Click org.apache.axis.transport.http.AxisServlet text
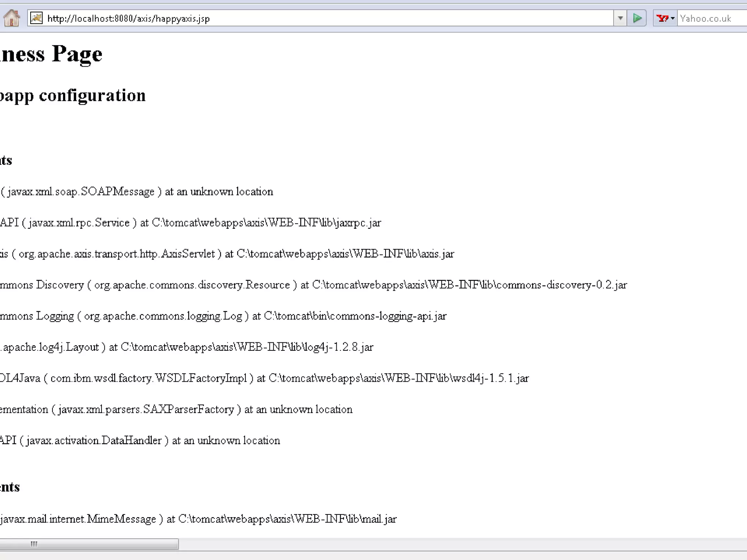This screenshot has width=747, height=560. [x=117, y=254]
